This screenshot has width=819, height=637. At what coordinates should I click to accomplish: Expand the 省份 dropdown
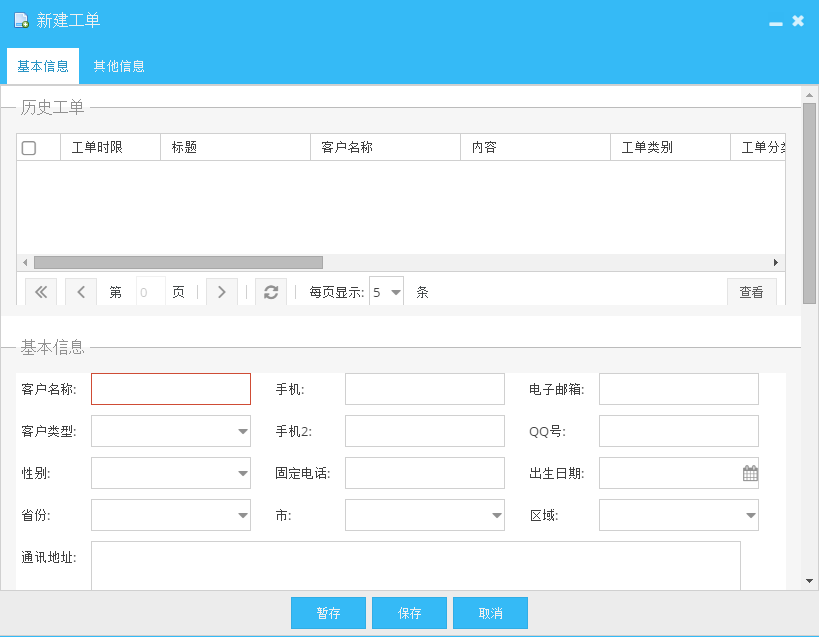pyautogui.click(x=243, y=516)
